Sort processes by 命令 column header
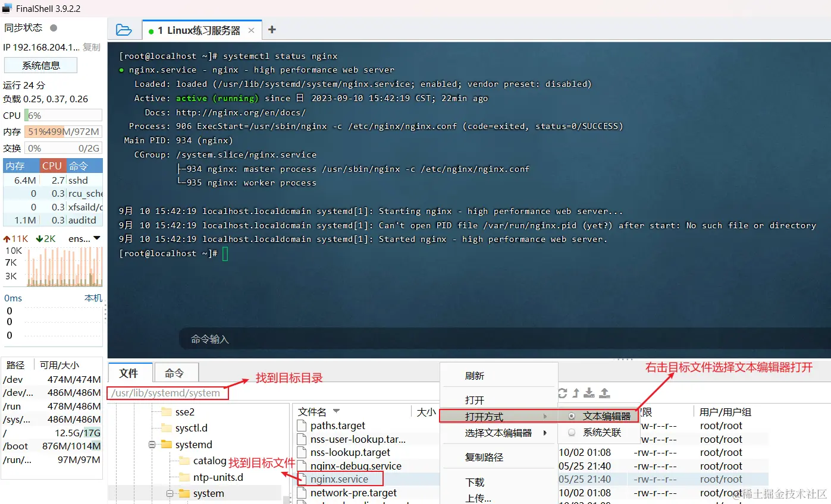 pyautogui.click(x=84, y=166)
